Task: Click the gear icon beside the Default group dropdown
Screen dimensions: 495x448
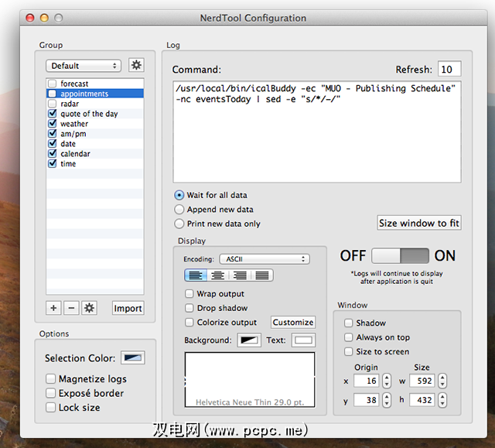Action: [136, 66]
